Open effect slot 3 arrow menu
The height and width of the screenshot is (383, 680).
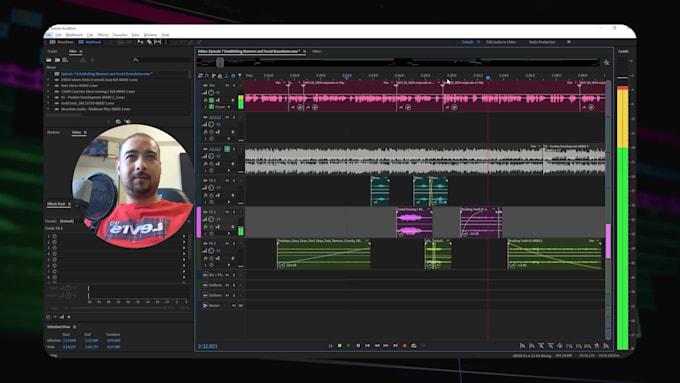click(184, 248)
